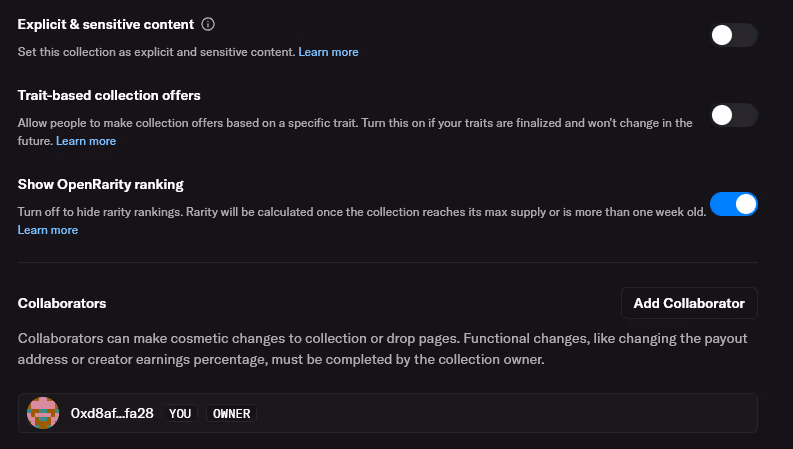Click the Trait-based collection offers heading
The image size is (793, 449).
[109, 96]
